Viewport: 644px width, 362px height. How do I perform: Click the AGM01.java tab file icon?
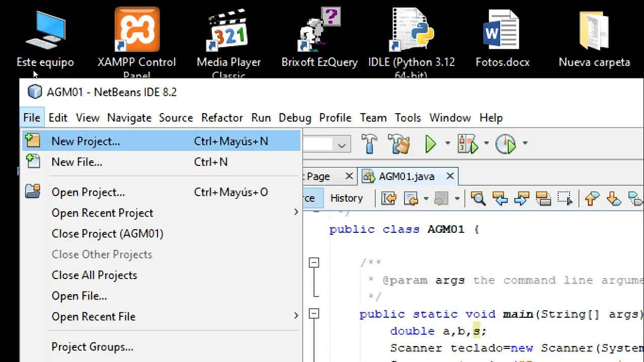pos(369,176)
